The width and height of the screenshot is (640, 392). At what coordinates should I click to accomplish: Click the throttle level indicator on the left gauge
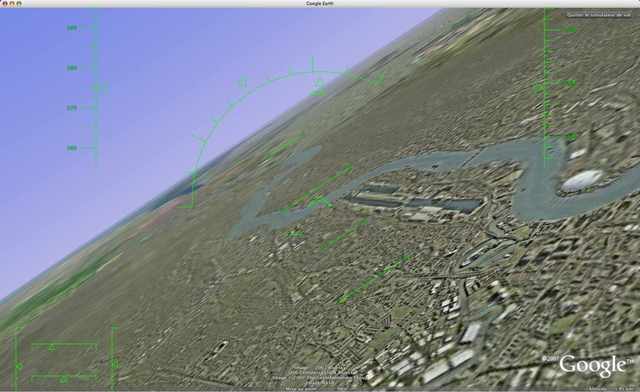coord(18,366)
